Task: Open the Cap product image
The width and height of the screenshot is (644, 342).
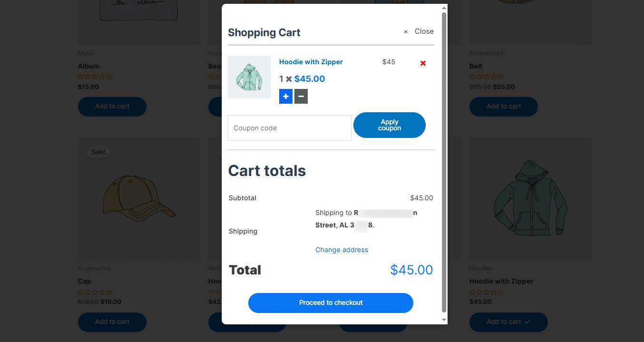Action: pos(139,198)
